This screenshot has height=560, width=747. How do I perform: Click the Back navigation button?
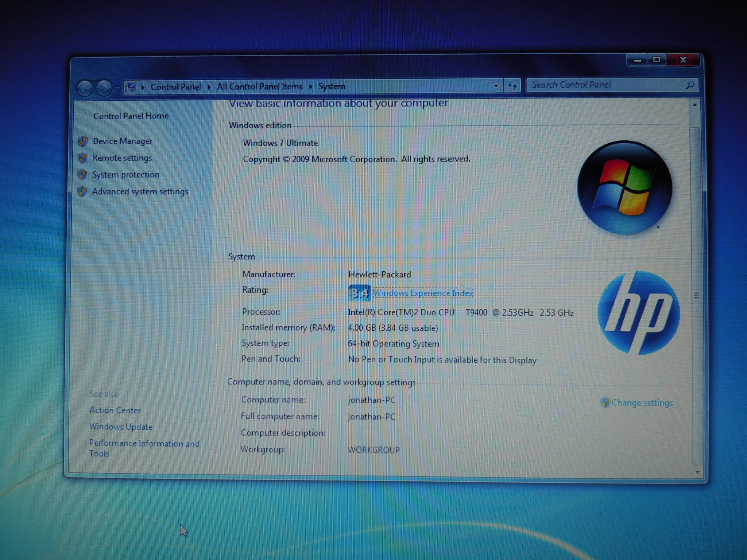85,88
